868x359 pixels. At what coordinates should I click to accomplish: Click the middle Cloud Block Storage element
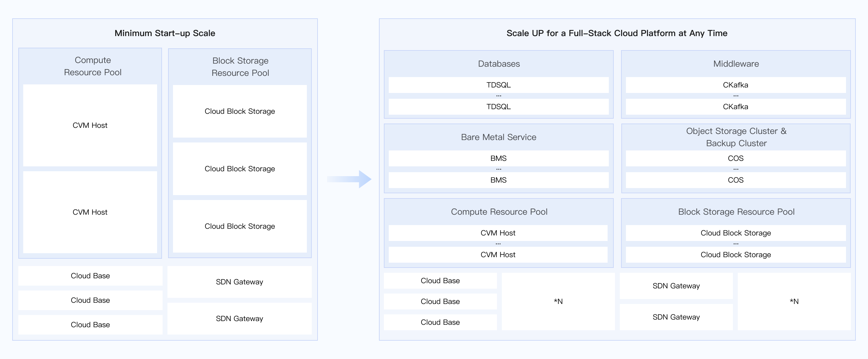click(240, 168)
